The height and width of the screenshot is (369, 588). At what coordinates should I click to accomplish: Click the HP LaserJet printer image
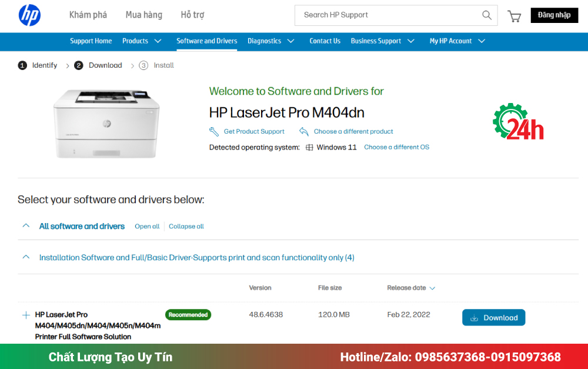pos(106,124)
